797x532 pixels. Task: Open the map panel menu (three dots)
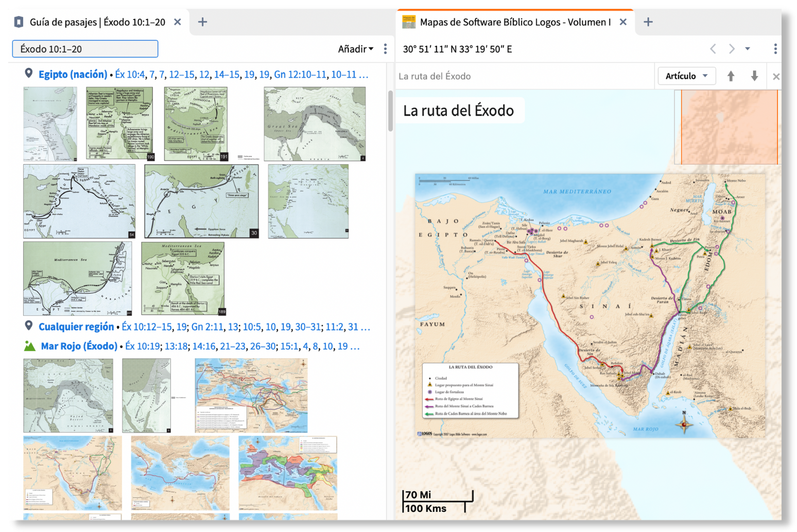775,49
